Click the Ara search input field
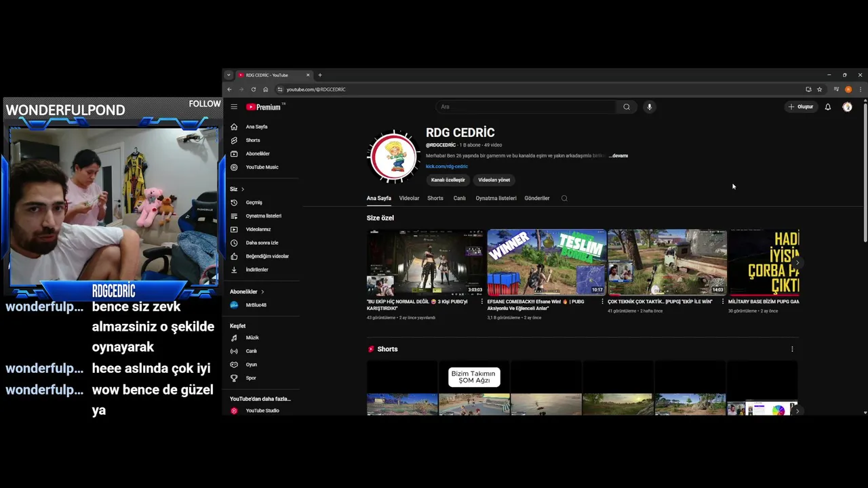 pos(527,106)
